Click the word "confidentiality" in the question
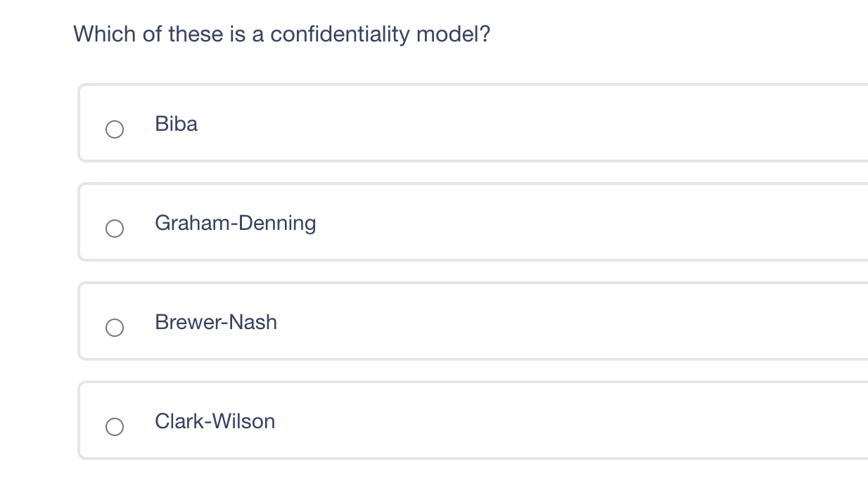This screenshot has height=481, width=868. coord(340,34)
